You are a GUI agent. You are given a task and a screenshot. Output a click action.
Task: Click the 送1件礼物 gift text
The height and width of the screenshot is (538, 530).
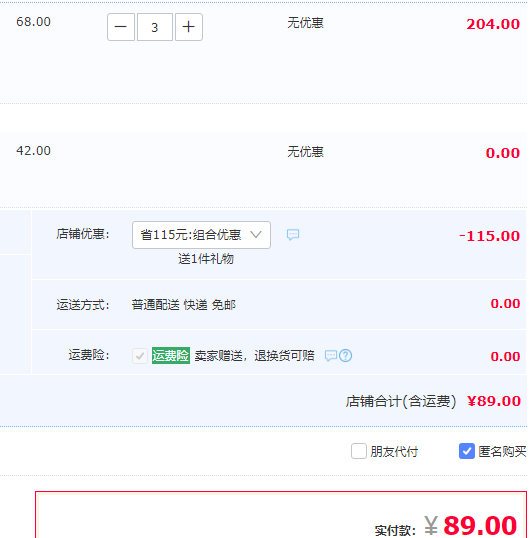(206, 259)
